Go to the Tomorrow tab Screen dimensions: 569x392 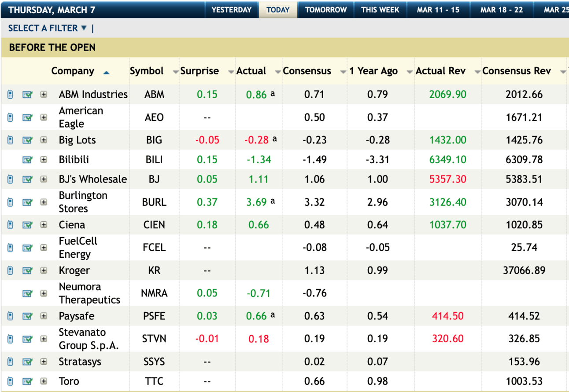(326, 10)
